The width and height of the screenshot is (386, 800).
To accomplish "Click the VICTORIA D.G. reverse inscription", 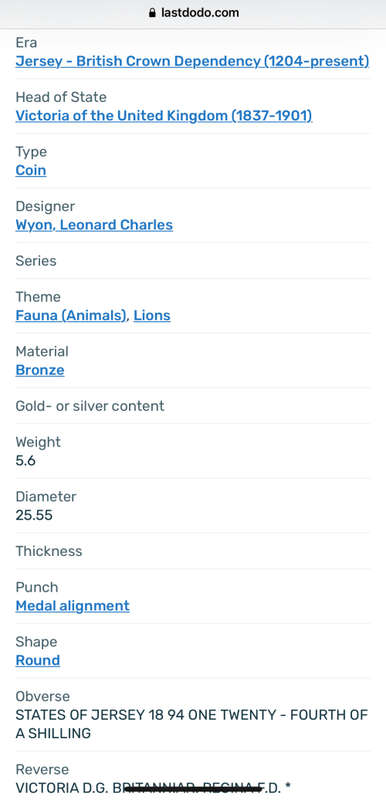I will pos(153,788).
